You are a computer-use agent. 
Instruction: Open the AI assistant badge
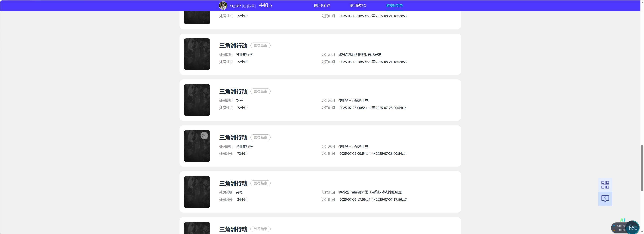pyautogui.click(x=622, y=220)
